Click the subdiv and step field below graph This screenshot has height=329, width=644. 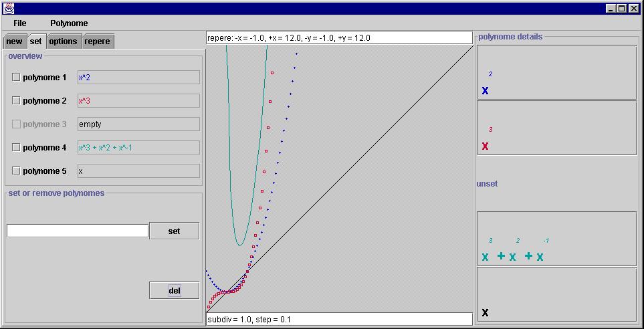coord(339,320)
